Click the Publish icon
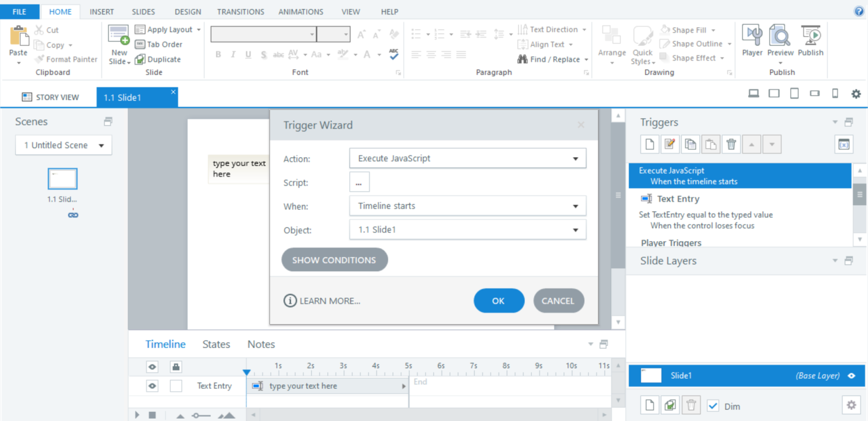868x421 pixels. tap(810, 40)
